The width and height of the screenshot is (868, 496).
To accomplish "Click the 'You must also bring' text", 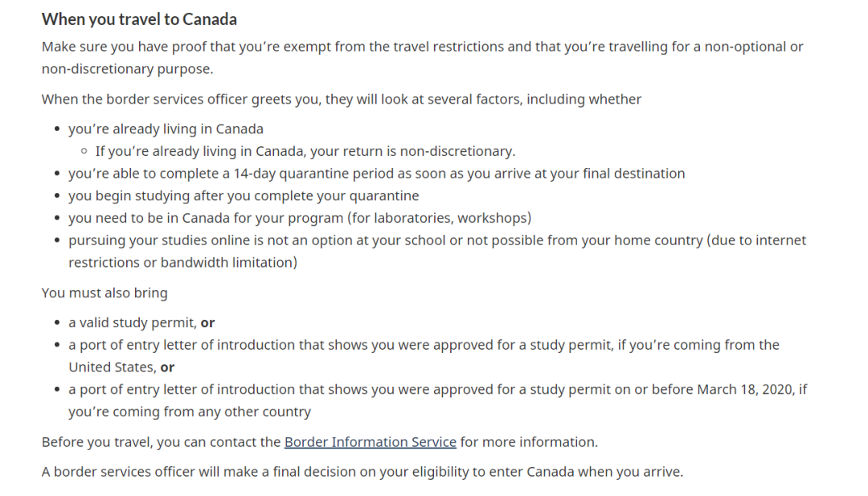I will [104, 293].
